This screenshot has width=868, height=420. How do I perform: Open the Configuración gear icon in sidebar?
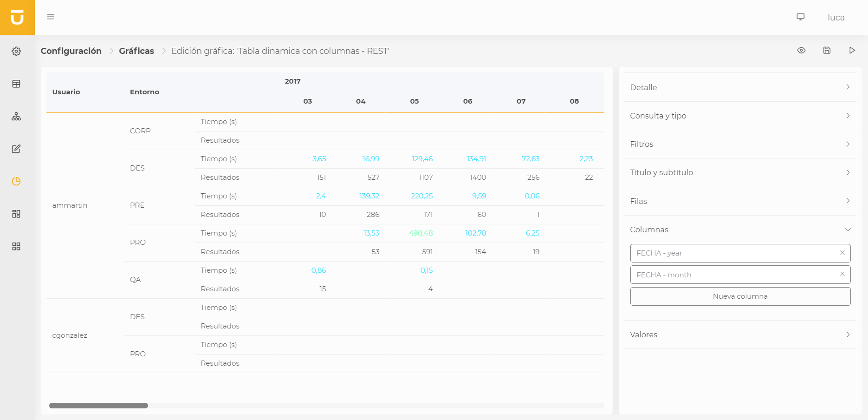(x=16, y=51)
